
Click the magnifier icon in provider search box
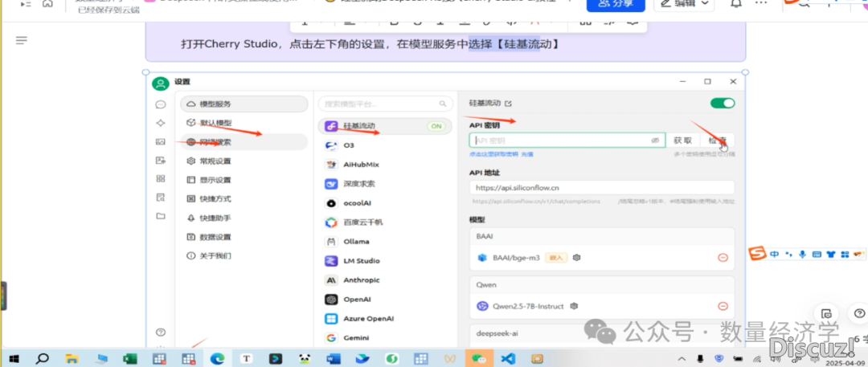[x=442, y=104]
